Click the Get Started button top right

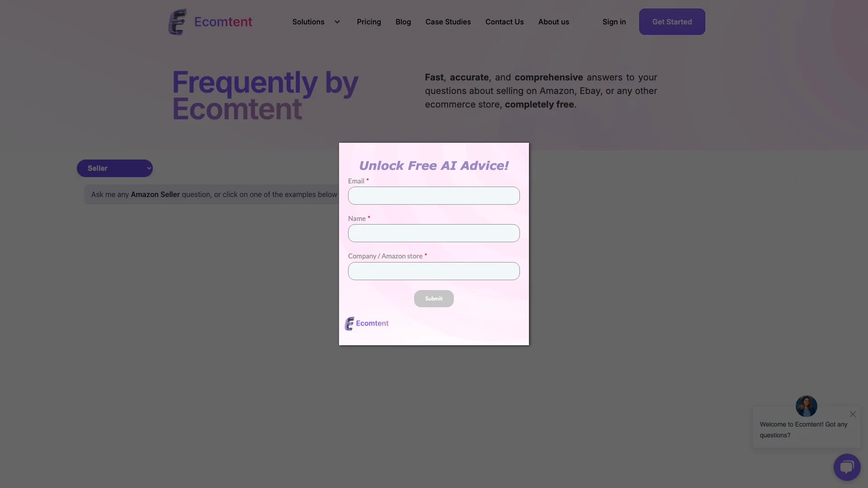tap(672, 21)
